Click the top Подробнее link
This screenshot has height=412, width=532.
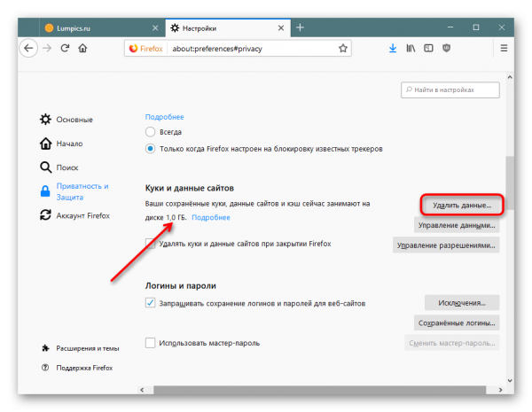tap(165, 117)
